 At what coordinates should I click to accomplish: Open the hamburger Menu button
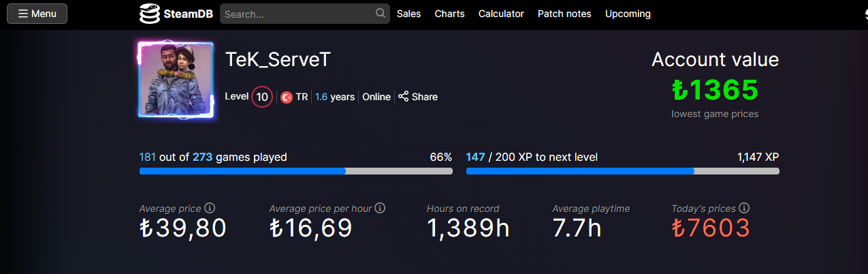(37, 14)
